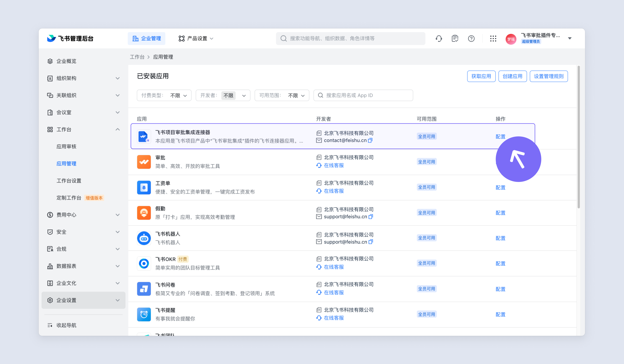Open the 可用范围 filter dropdown
This screenshot has height=364, width=624.
[282, 95]
